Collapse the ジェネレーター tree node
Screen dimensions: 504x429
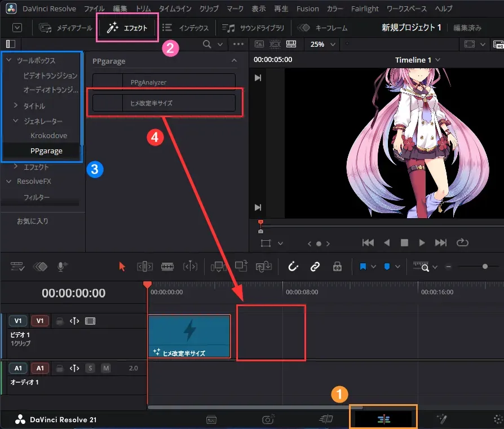coord(15,121)
